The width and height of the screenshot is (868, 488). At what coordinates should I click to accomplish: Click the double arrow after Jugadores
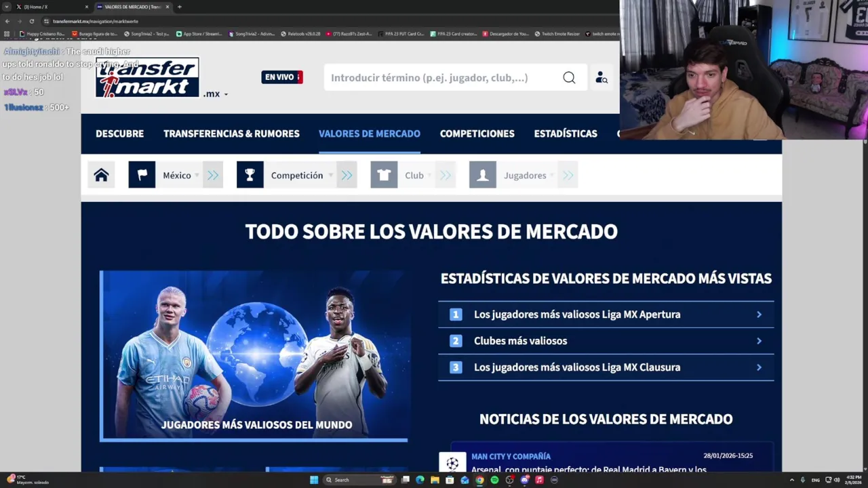(568, 176)
